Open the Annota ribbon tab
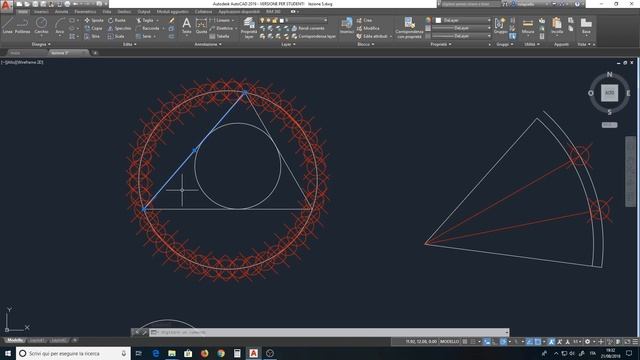Screen dimensions: 640x360 pos(61,12)
